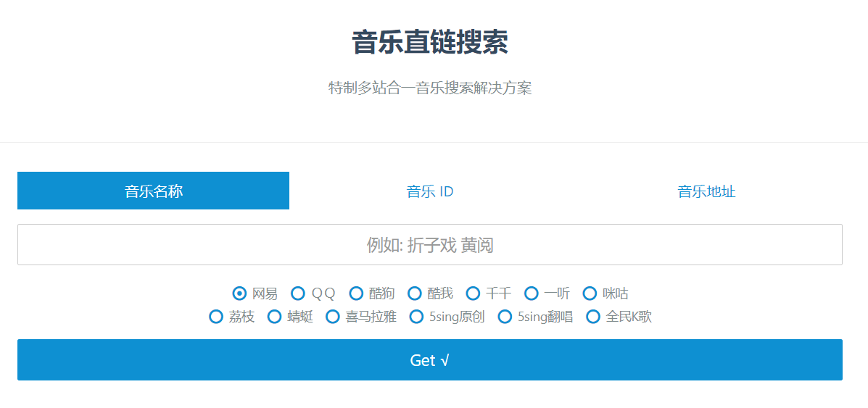Select the QQ music source option
Image resolution: width=868 pixels, height=408 pixels.
click(298, 293)
